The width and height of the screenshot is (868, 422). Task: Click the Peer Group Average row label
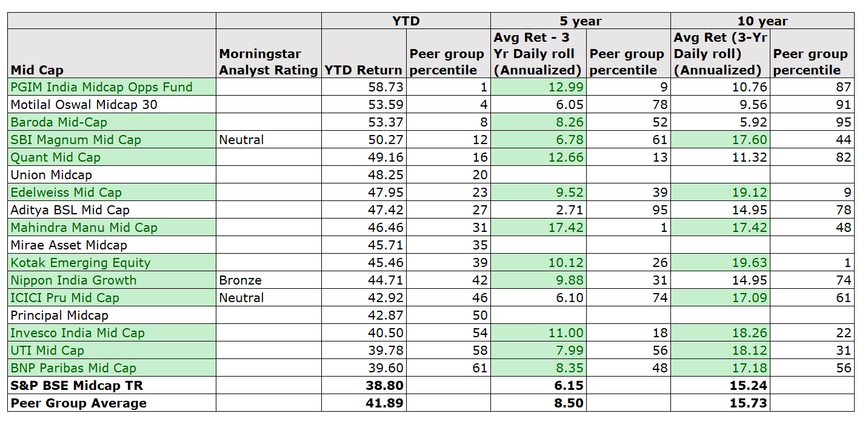(79, 403)
